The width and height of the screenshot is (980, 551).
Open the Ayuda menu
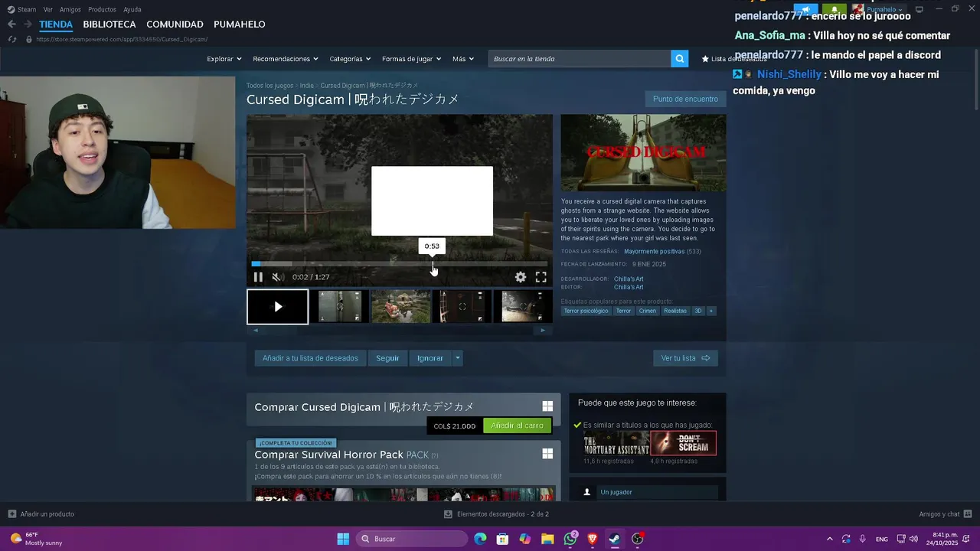click(132, 9)
